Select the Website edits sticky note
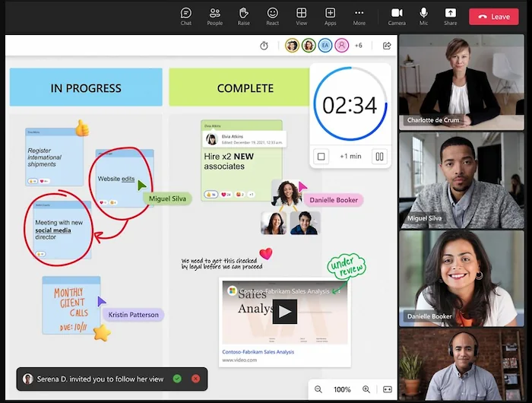Viewport: 532px width, 403px height. 125,178
